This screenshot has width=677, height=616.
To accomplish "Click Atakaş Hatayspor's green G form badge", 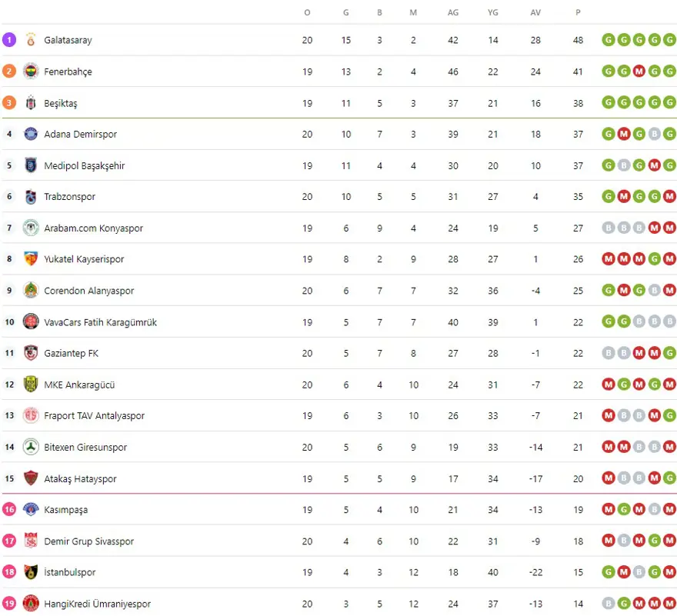I will [x=669, y=478].
